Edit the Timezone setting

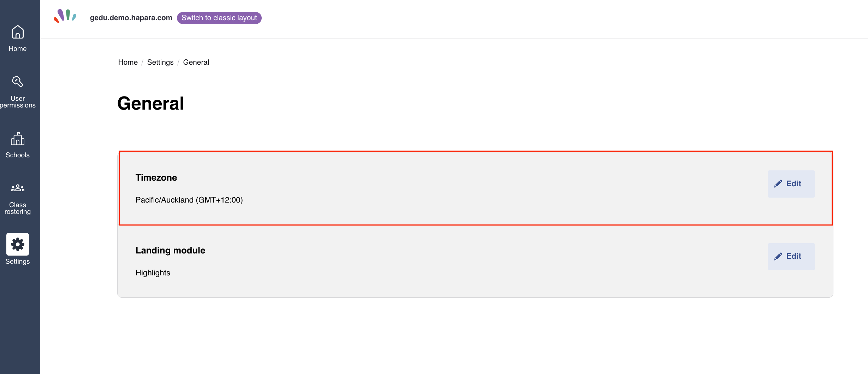pos(791,184)
